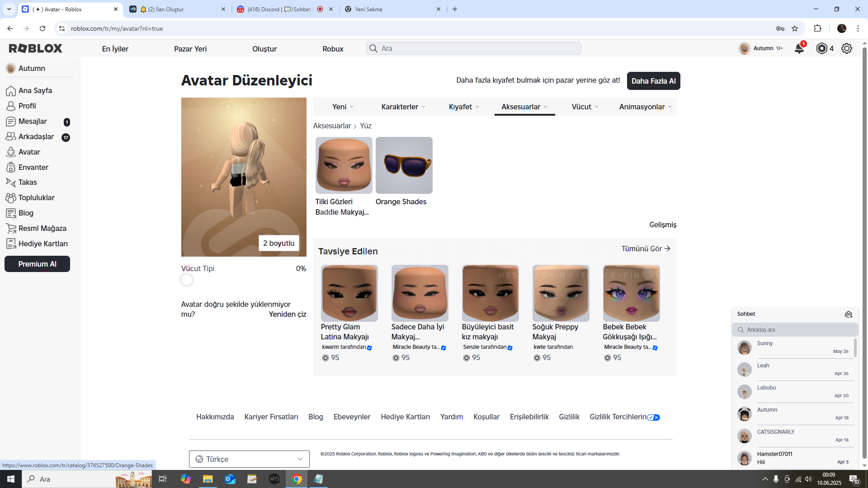This screenshot has height=488, width=868.
Task: Open File Explorer from taskbar
Action: coord(208,479)
